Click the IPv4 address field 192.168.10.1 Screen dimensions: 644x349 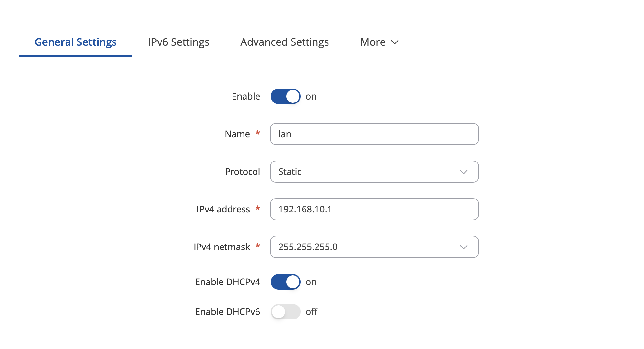(x=374, y=209)
